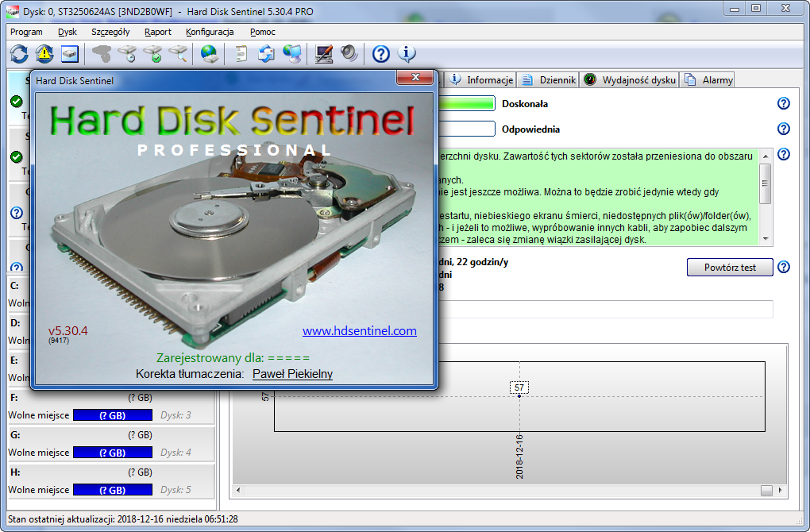Open the Szczegóły menu

pos(110,32)
